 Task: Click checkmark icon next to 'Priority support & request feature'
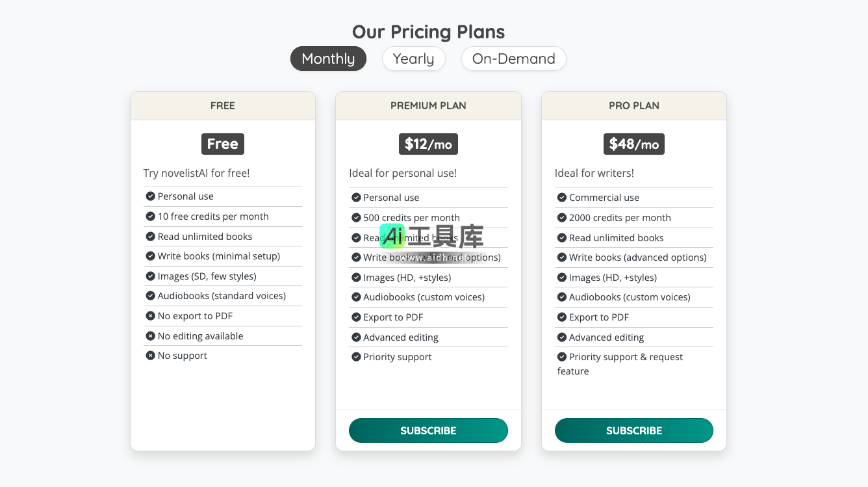point(562,357)
